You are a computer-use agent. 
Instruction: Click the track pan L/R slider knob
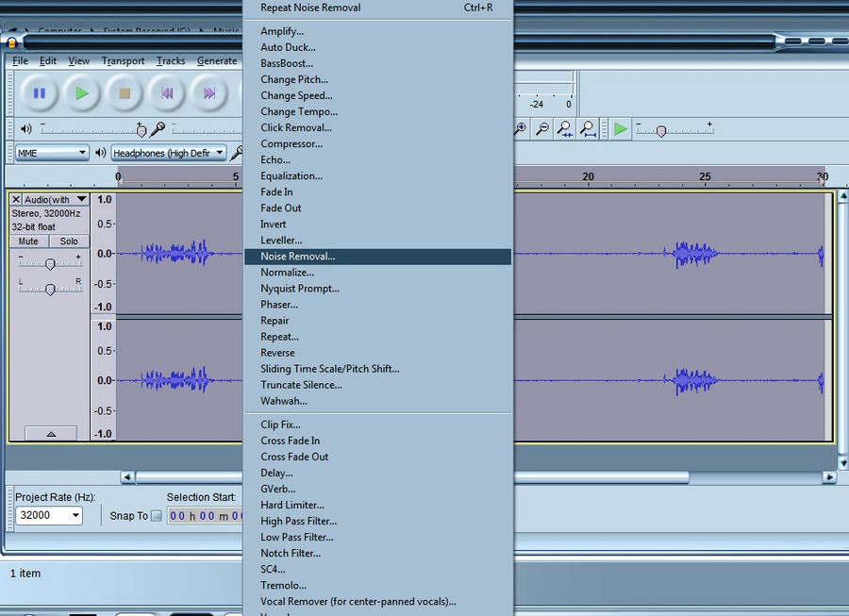click(x=50, y=290)
